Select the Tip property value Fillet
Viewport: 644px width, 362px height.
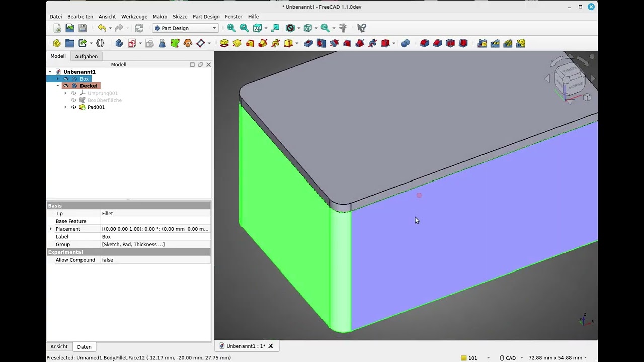coord(155,213)
